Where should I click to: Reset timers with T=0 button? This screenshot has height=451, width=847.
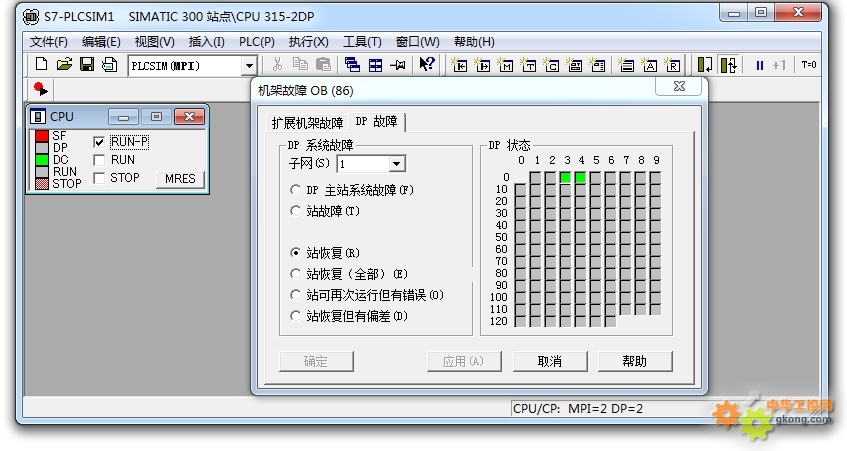click(809, 65)
